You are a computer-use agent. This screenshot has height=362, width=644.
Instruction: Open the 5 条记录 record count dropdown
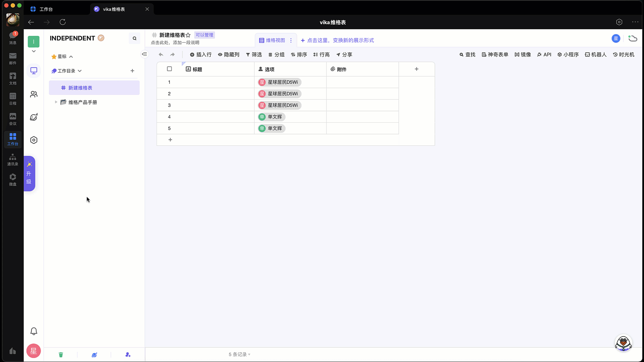click(239, 355)
